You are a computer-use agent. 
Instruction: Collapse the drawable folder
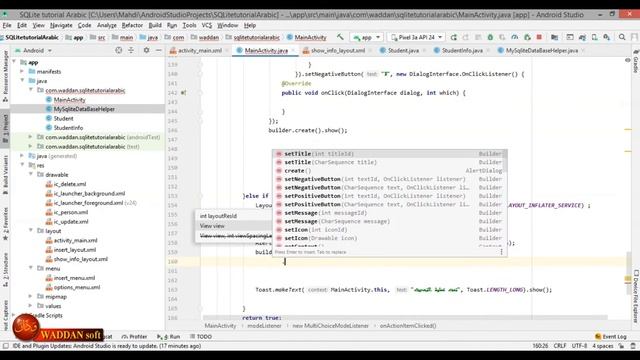tap(31, 174)
